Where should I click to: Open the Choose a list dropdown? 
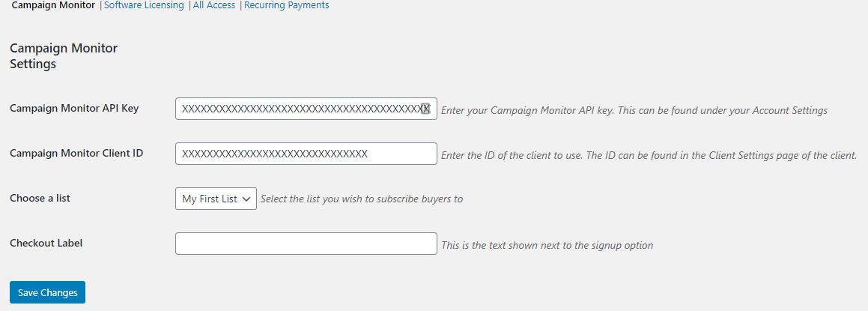pos(216,199)
